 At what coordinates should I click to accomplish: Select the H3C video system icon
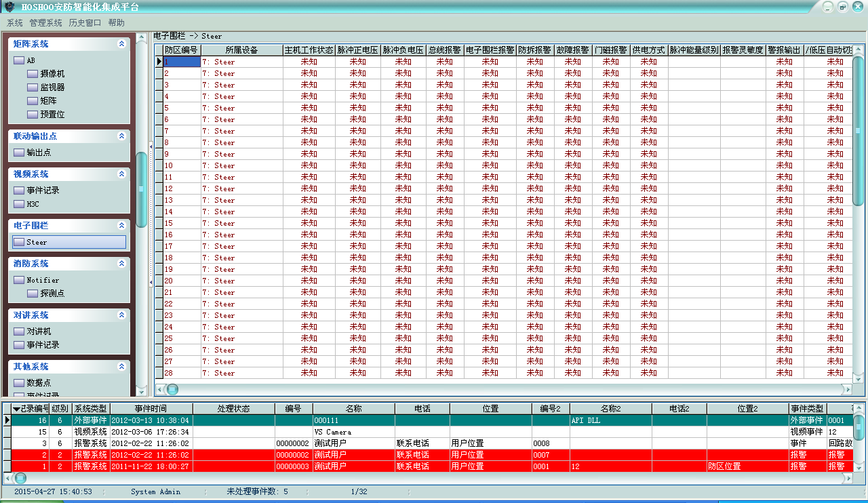pyautogui.click(x=19, y=204)
